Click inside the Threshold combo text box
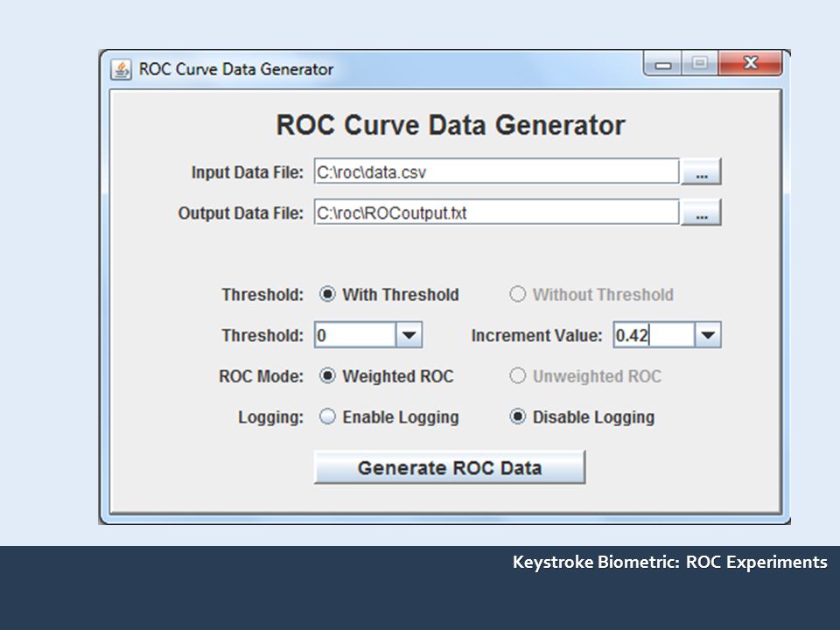 click(355, 335)
